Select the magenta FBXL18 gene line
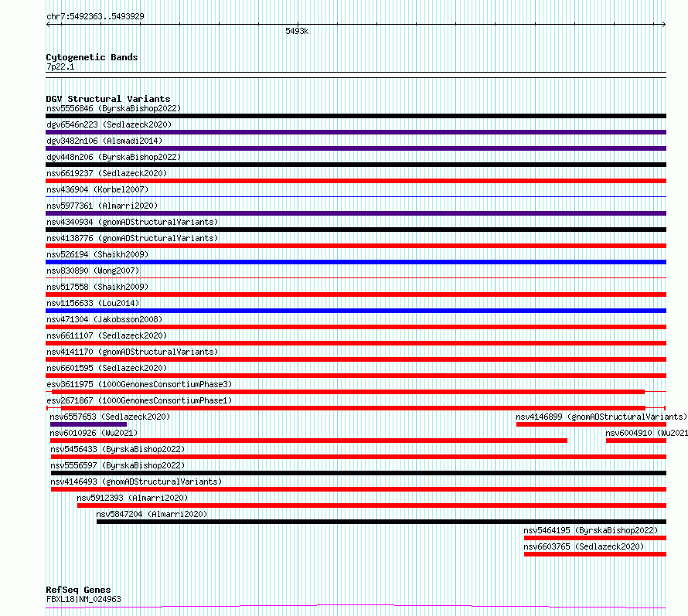The width and height of the screenshot is (688, 616). tap(356, 607)
